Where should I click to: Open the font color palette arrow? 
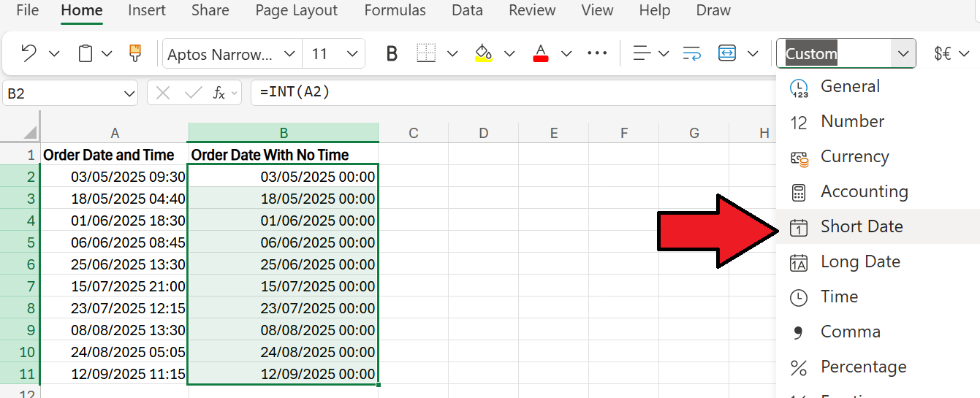(x=566, y=53)
